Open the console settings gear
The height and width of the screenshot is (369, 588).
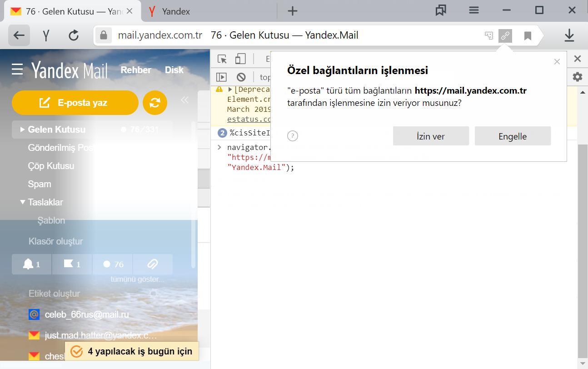pyautogui.click(x=577, y=77)
